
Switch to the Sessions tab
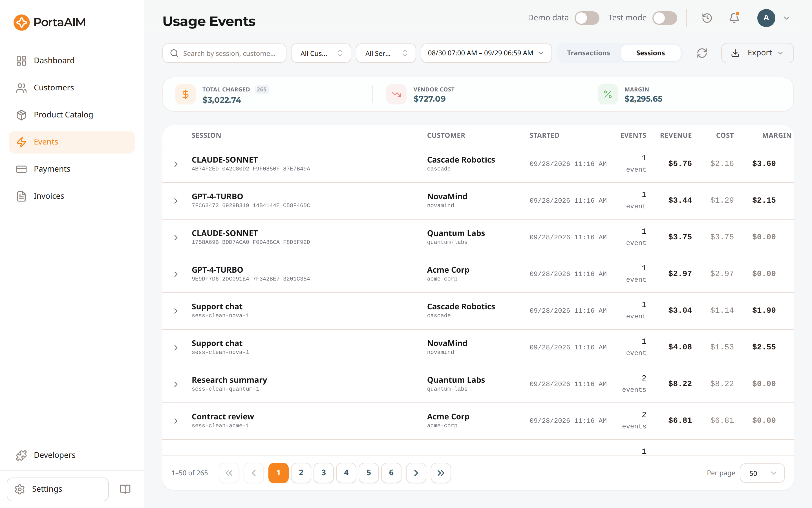point(650,53)
